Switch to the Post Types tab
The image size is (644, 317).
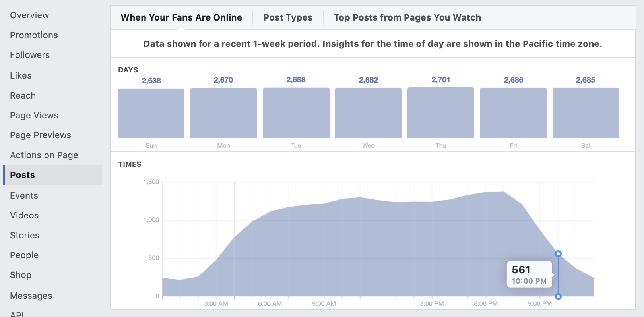287,17
